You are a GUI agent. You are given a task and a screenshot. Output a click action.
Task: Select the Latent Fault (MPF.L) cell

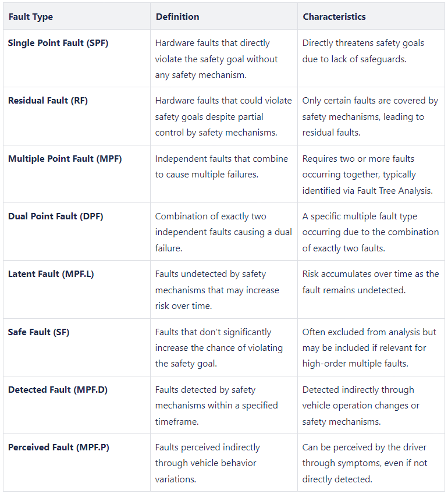pos(51,274)
